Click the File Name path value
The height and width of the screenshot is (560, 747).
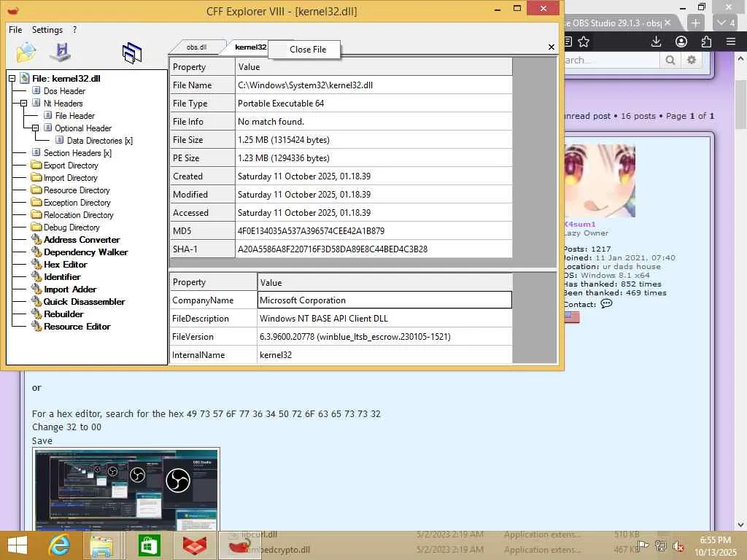click(x=305, y=86)
